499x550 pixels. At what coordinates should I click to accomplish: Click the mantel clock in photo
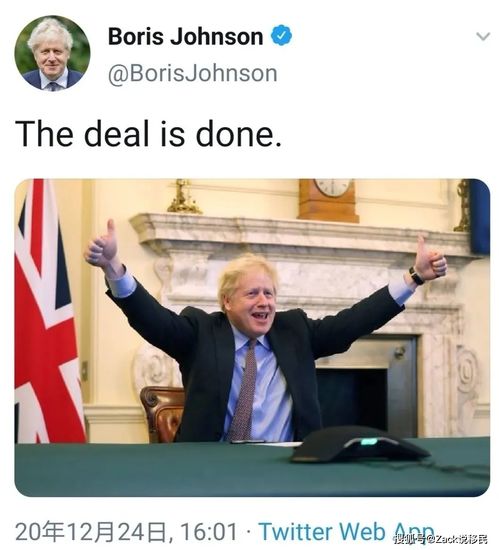[329, 200]
